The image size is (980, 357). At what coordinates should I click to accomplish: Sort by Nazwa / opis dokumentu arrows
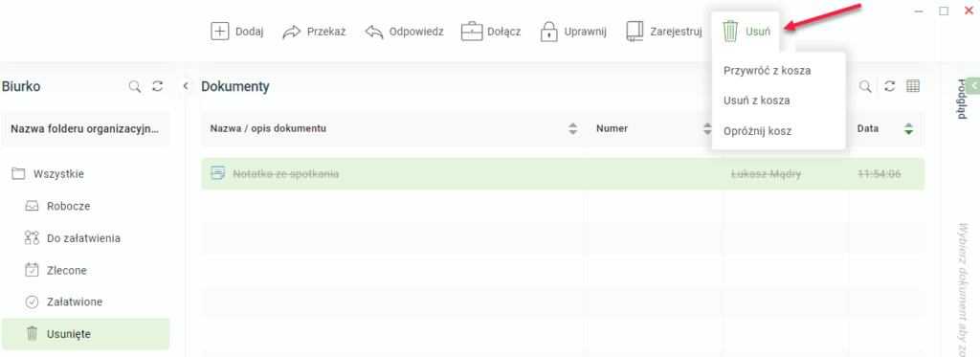pos(572,129)
